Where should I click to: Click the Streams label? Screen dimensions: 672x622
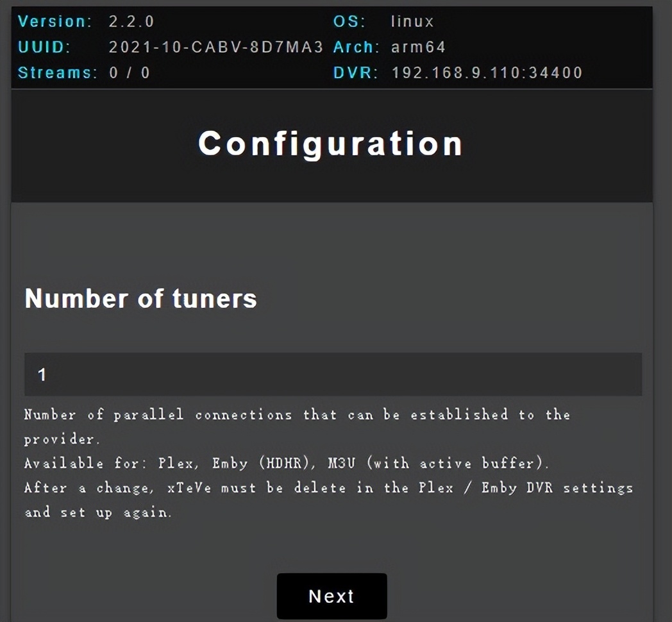point(58,73)
